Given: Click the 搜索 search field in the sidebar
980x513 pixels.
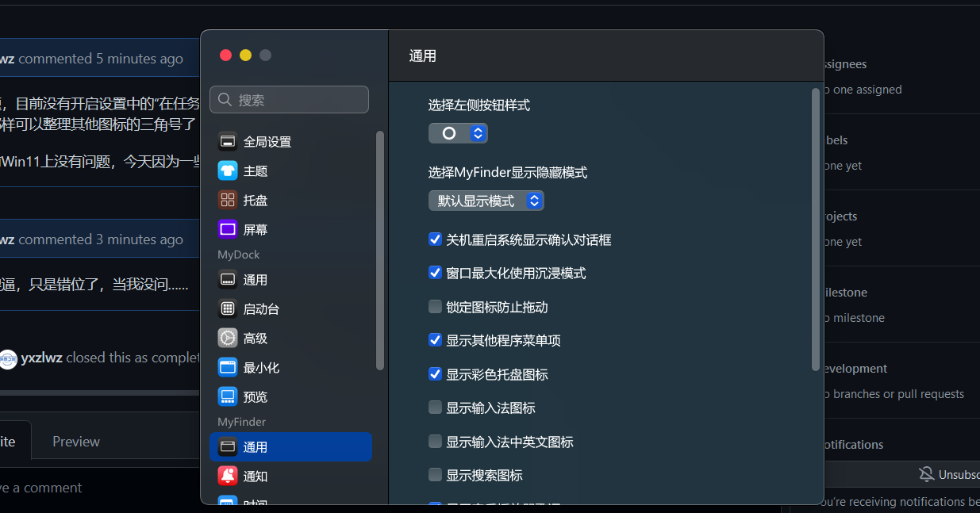Looking at the screenshot, I should click(x=289, y=99).
